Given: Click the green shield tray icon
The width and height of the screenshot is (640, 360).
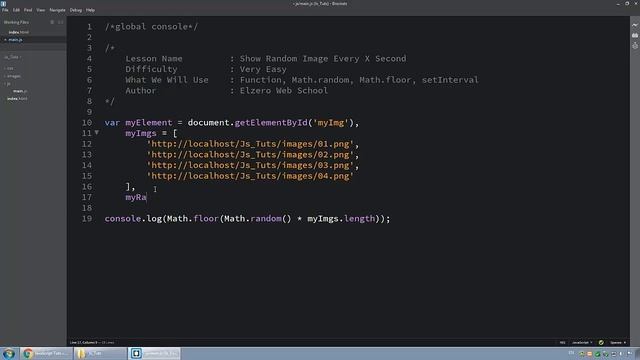Looking at the screenshot, I should coord(598,354).
